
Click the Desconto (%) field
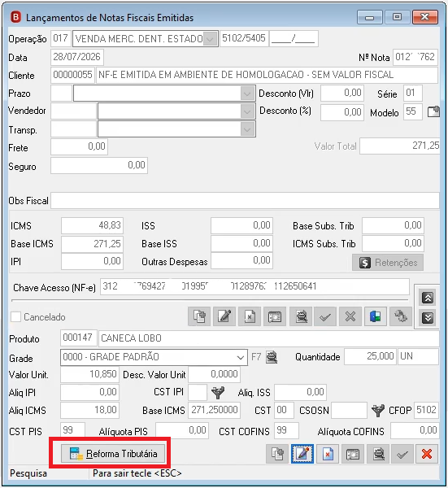point(342,111)
